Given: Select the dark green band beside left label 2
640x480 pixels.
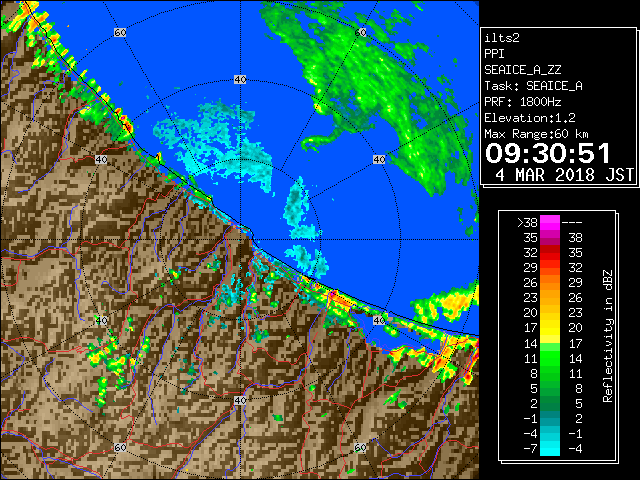Looking at the screenshot, I should 550,403.
